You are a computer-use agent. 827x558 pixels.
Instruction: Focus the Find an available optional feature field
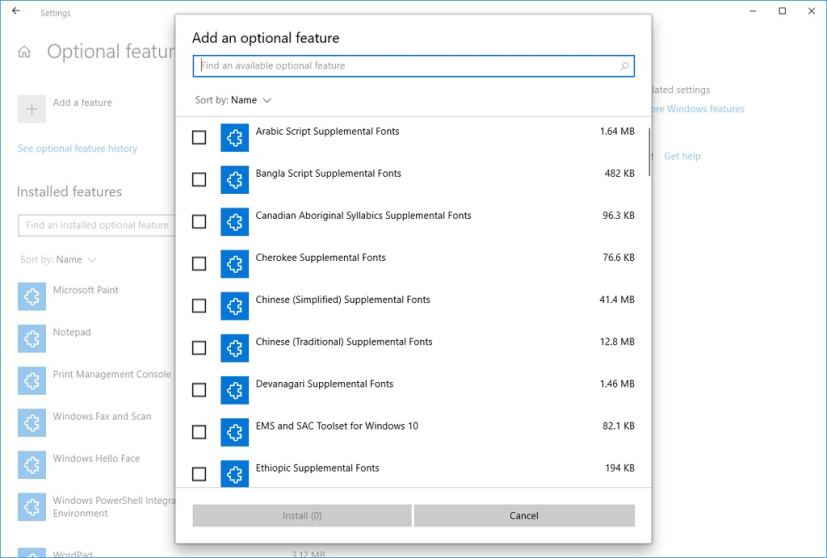[x=414, y=66]
